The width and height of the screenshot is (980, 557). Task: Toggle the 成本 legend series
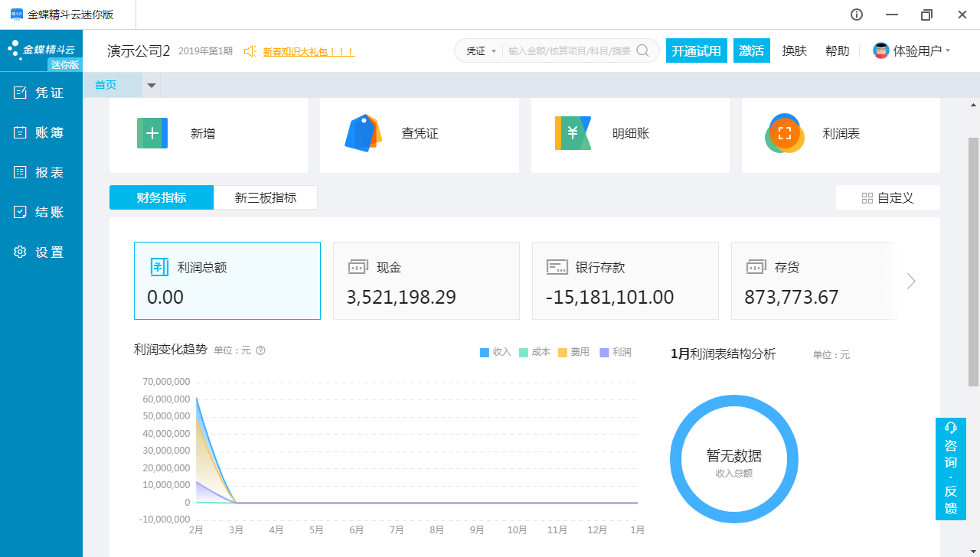(x=534, y=352)
